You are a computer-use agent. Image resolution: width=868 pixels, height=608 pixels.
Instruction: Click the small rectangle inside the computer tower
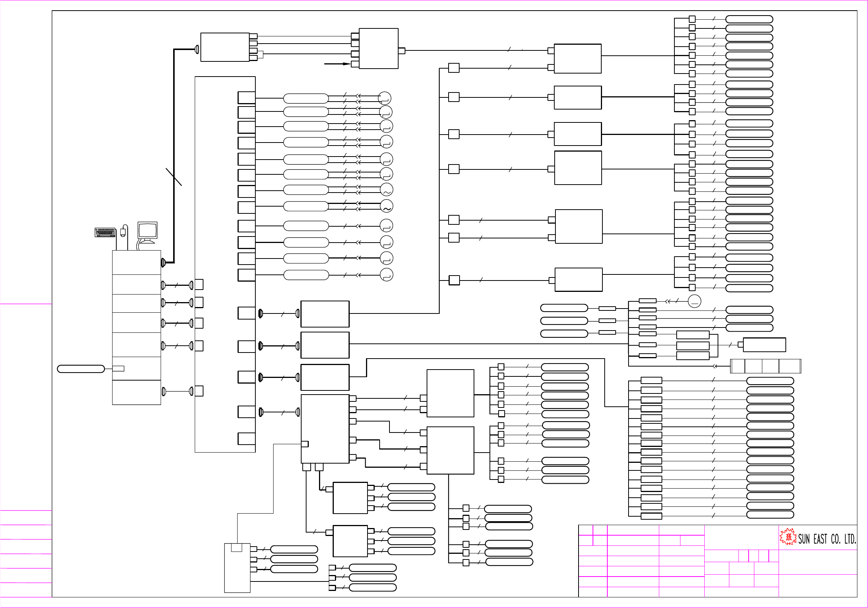click(x=118, y=368)
